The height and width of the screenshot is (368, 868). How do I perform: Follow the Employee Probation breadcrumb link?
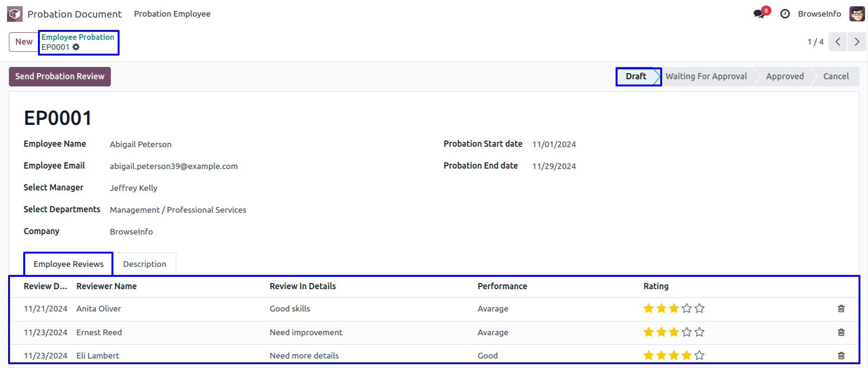click(78, 37)
